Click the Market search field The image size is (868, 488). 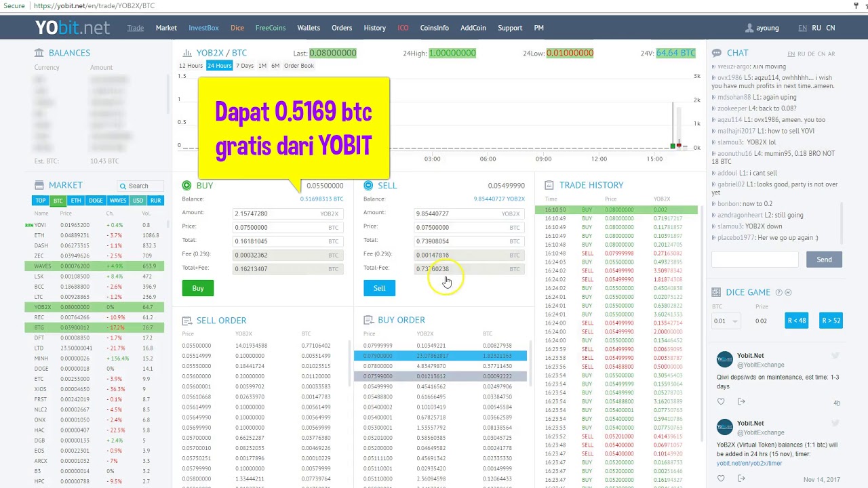(x=140, y=186)
